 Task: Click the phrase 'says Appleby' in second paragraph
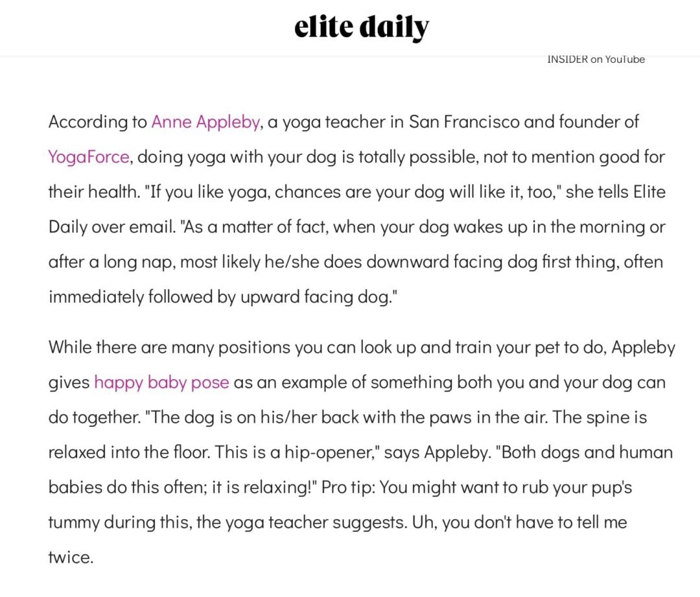[x=436, y=452]
